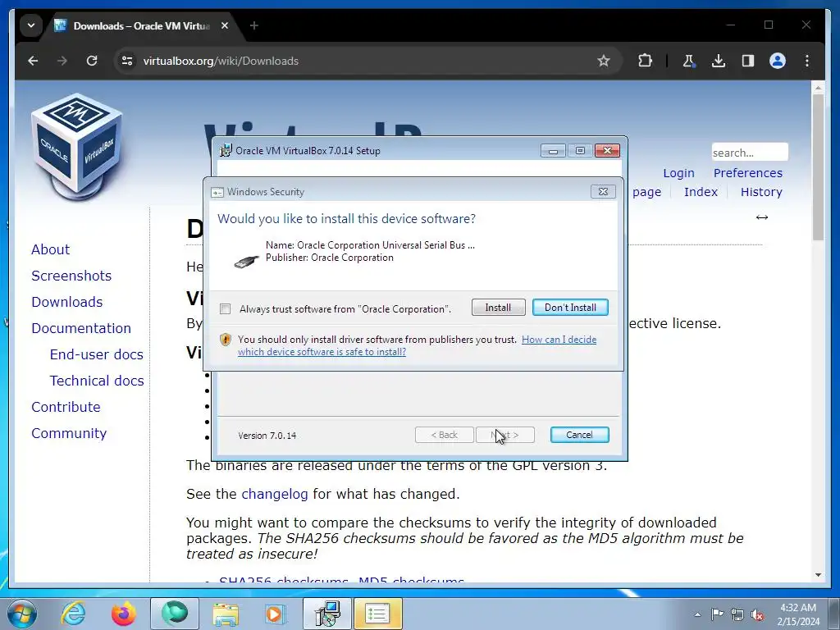The height and width of the screenshot is (630, 840).
Task: Open Chrome extensions puzzle icon
Action: tap(645, 61)
